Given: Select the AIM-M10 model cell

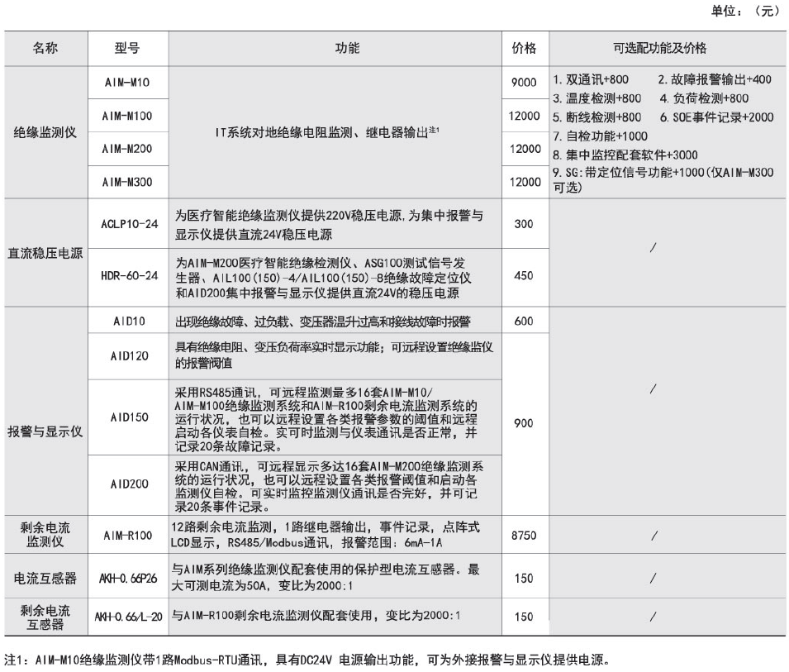Looking at the screenshot, I should pos(128,82).
